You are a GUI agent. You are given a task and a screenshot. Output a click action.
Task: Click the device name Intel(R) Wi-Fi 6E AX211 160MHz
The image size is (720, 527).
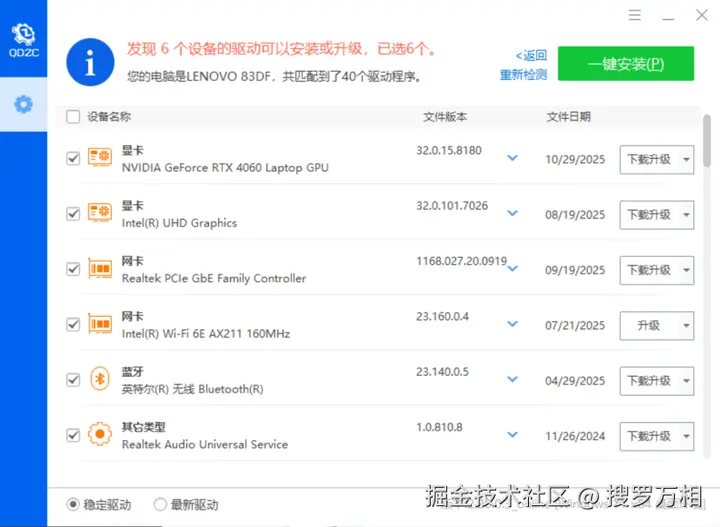pyautogui.click(x=206, y=334)
